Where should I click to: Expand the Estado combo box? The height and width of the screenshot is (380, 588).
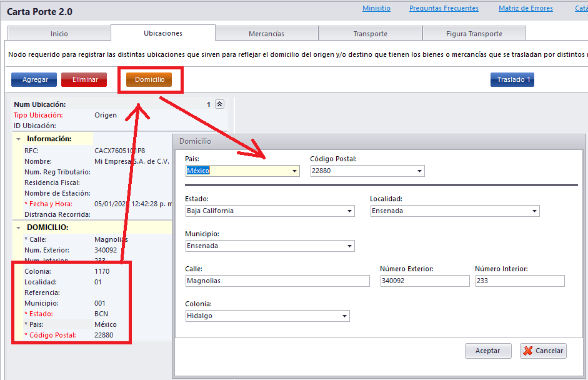[349, 211]
